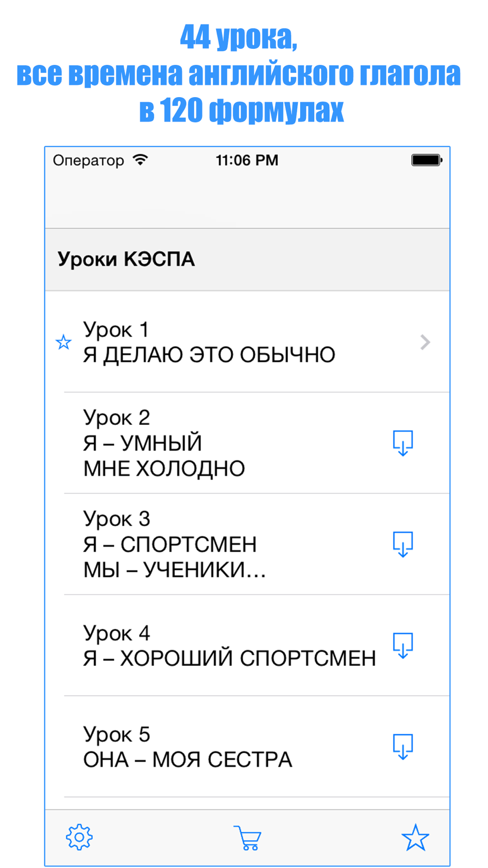488x868 pixels.
Task: Open the shopping cart in bottom bar
Action: pyautogui.click(x=247, y=838)
